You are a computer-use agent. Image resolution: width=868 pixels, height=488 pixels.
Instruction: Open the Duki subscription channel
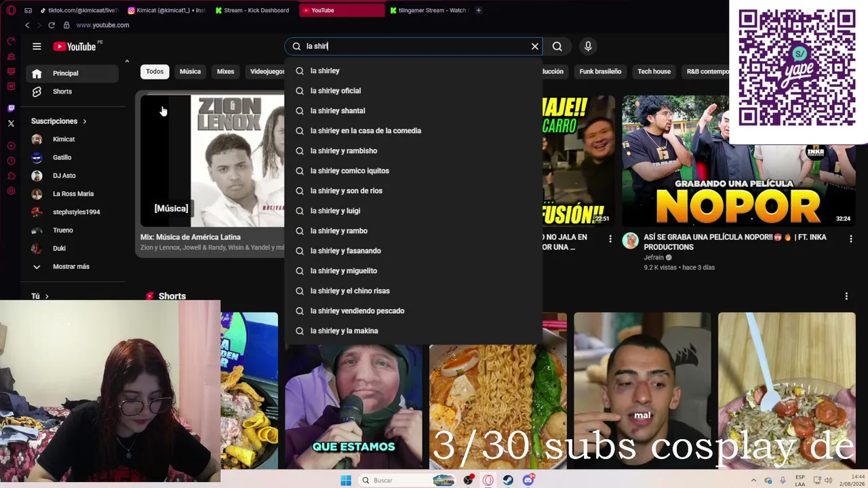[x=73, y=248]
